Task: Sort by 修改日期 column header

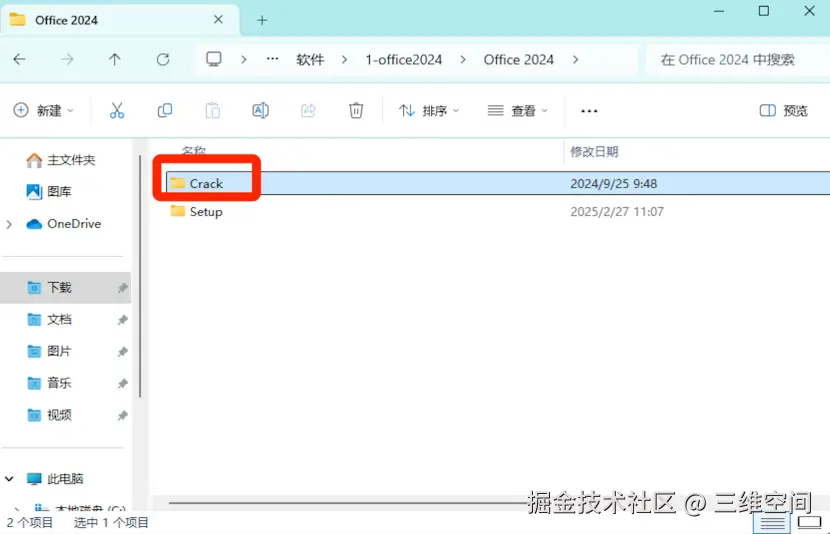Action: pyautogui.click(x=594, y=152)
